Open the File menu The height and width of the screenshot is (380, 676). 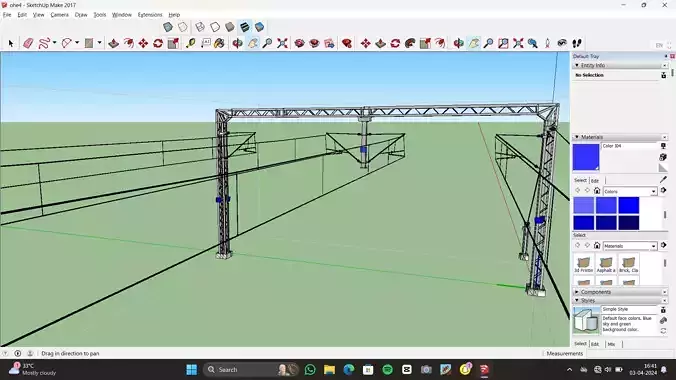[x=7, y=15]
